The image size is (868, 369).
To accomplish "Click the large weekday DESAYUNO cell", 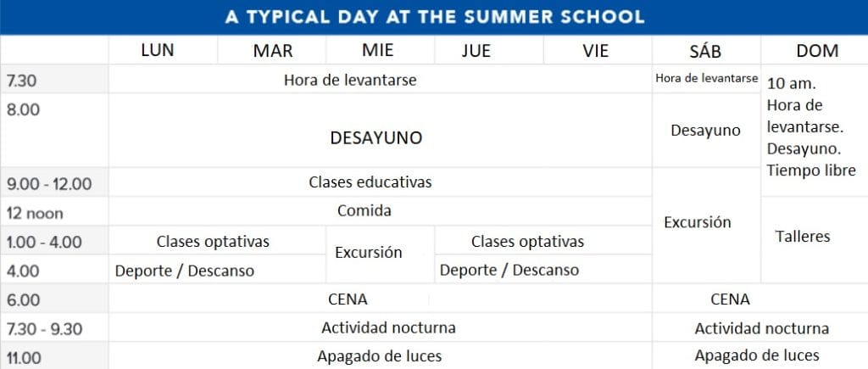I will point(376,137).
